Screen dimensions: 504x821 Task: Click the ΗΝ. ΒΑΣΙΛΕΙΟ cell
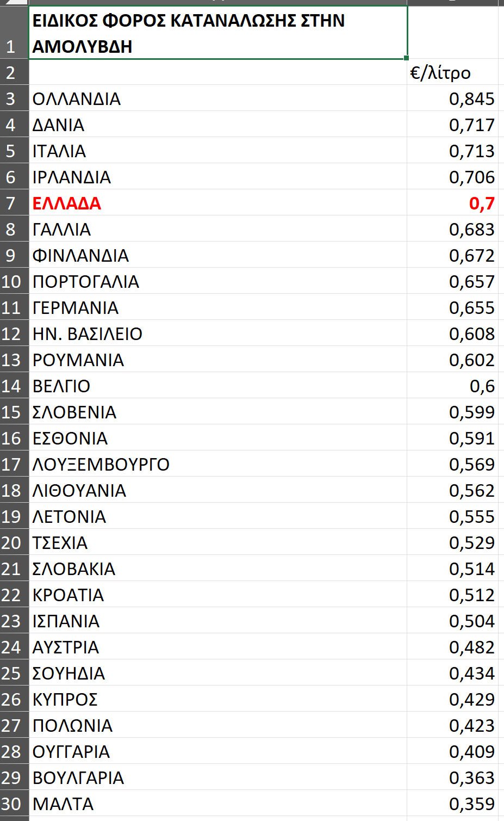(x=88, y=334)
